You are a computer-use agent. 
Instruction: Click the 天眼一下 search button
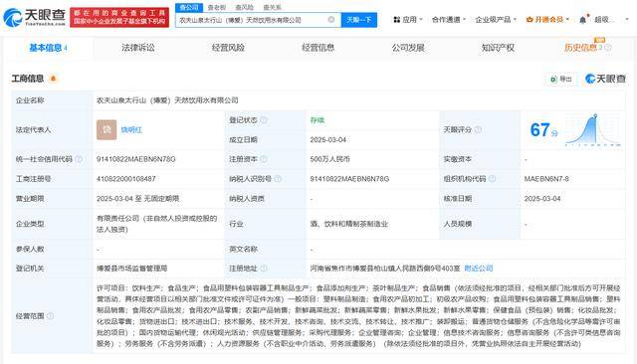[x=358, y=20]
